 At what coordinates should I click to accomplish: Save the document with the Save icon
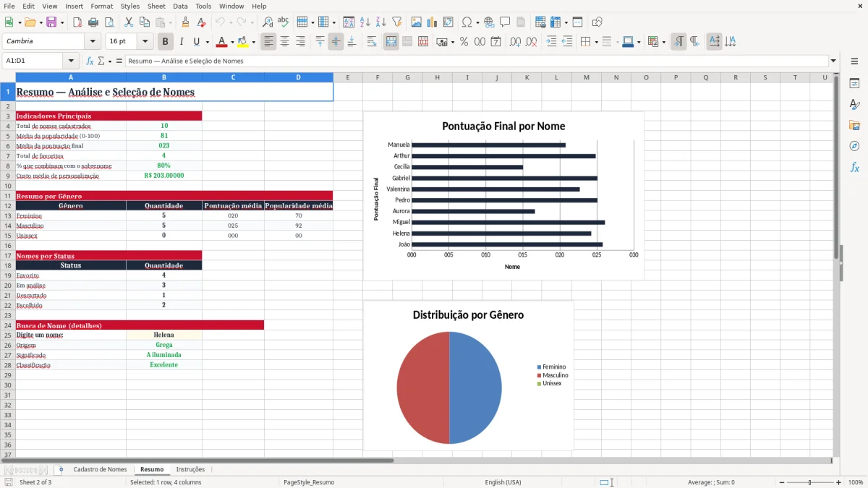click(51, 22)
